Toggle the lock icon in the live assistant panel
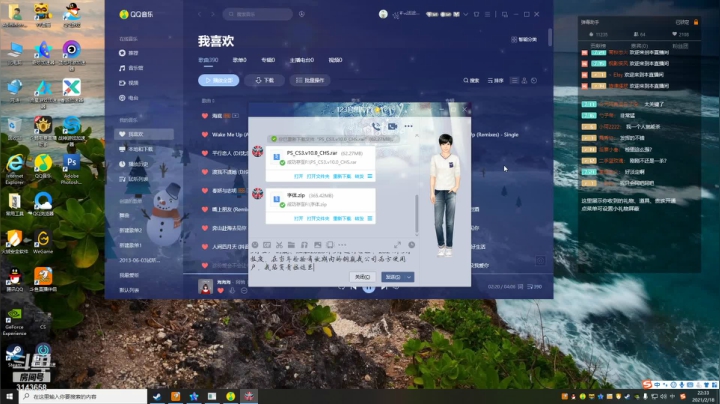Image resolution: width=720 pixels, height=404 pixels. pyautogui.click(x=696, y=22)
